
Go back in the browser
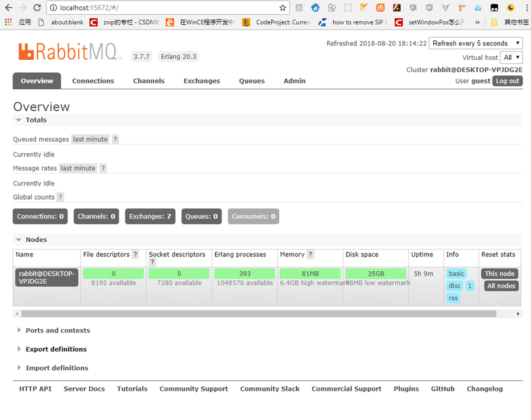(8, 8)
